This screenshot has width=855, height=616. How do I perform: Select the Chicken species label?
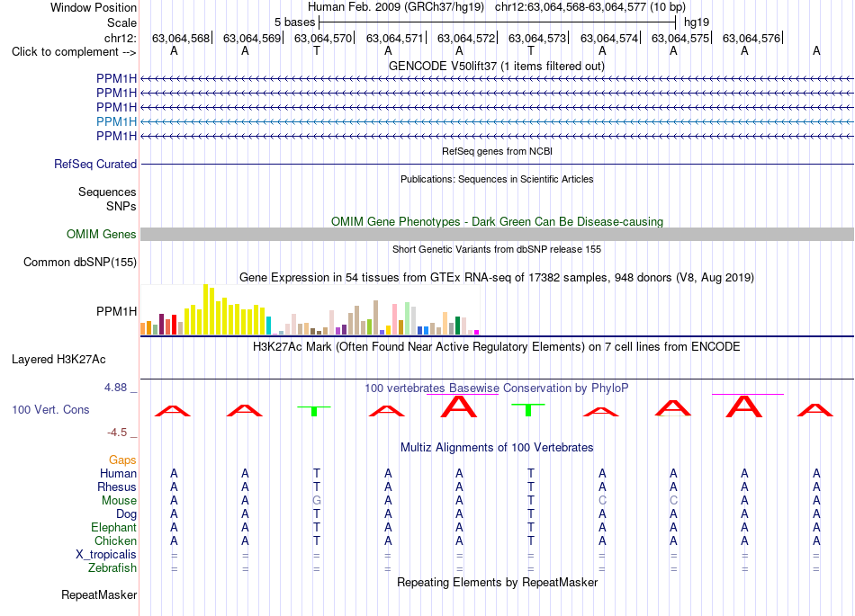(x=115, y=540)
